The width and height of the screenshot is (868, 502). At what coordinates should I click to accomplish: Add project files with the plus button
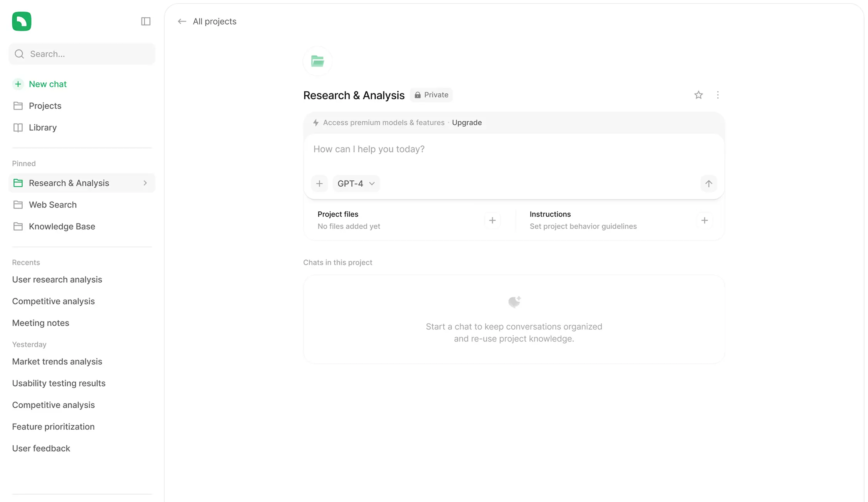tap(492, 220)
